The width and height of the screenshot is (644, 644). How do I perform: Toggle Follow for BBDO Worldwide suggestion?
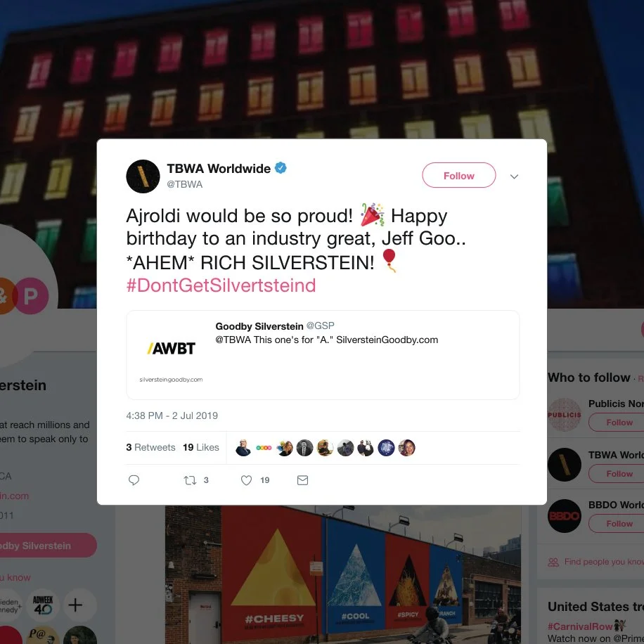616,524
